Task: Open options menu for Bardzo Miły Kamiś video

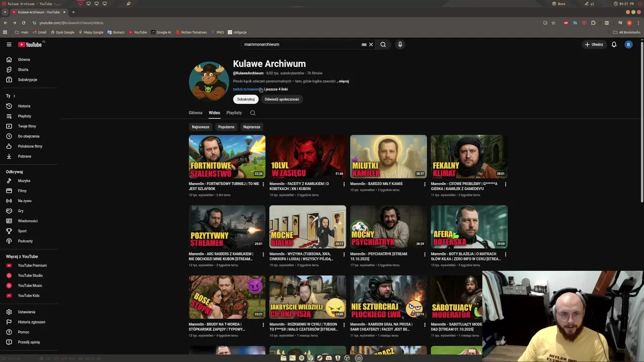Action: (x=425, y=185)
